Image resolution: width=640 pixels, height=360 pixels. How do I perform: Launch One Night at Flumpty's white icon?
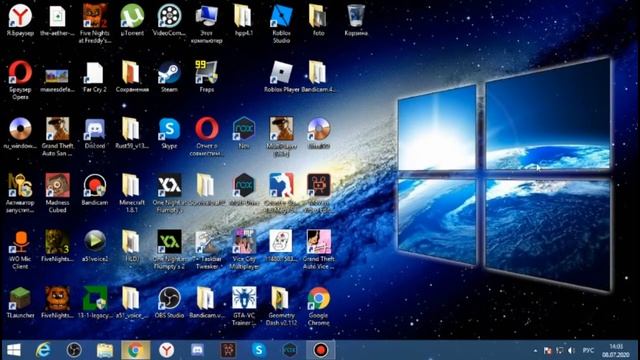click(169, 193)
